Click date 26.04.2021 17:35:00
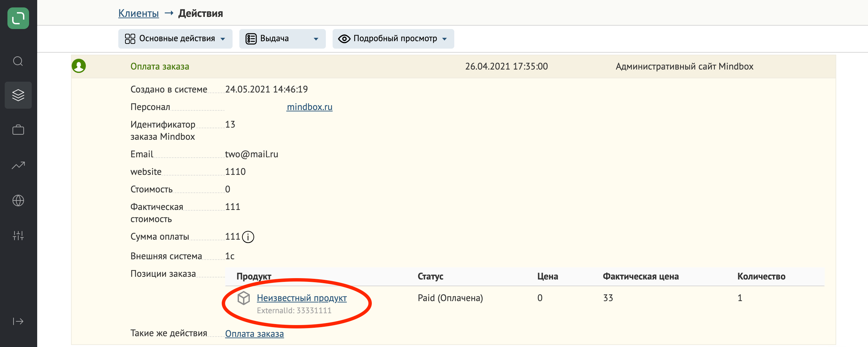 tap(506, 66)
